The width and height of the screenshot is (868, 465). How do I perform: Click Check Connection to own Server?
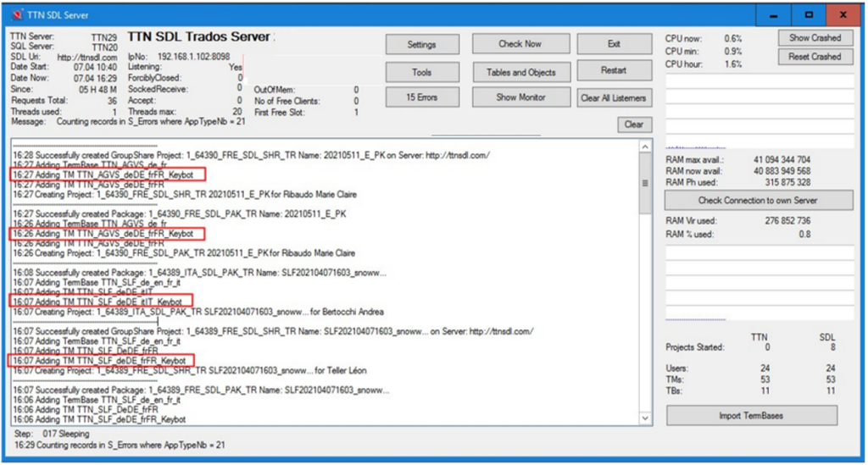751,200
